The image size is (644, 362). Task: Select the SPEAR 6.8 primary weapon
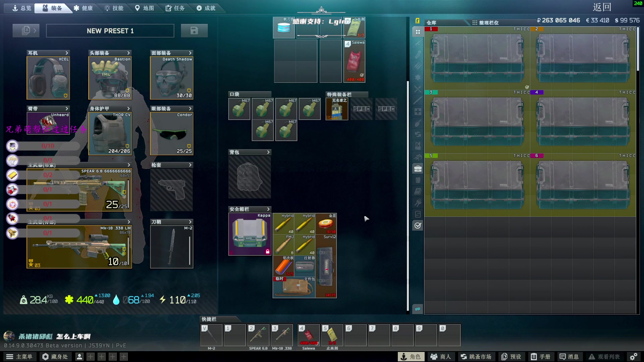[79, 190]
